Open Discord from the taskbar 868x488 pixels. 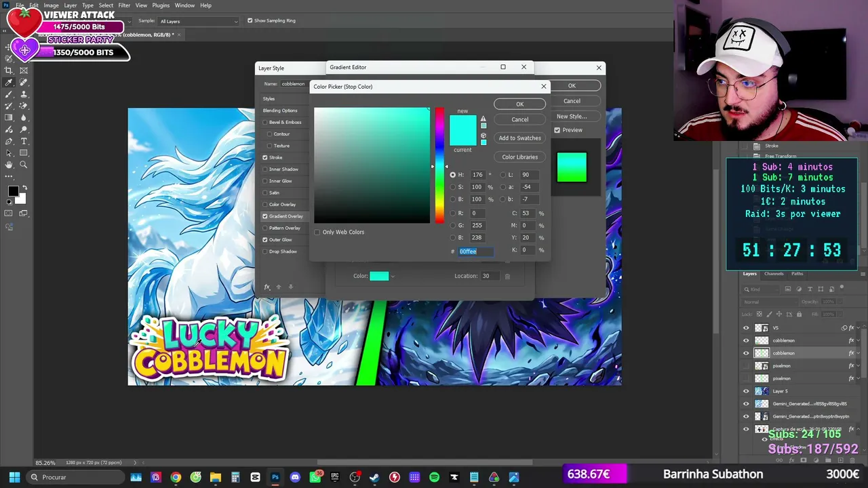(x=295, y=477)
